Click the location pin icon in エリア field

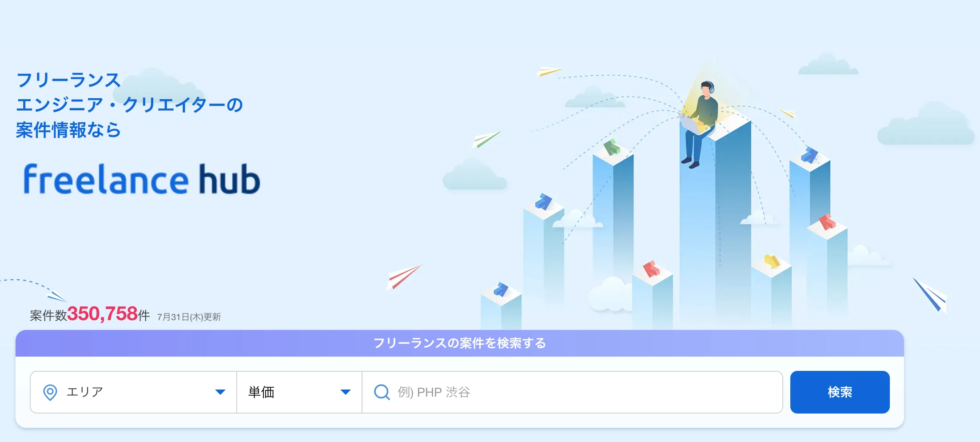coord(50,392)
